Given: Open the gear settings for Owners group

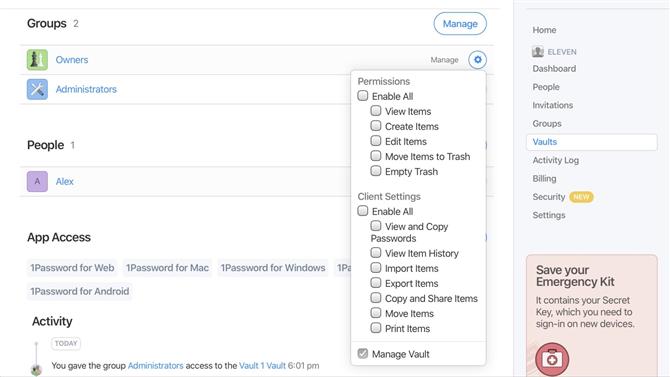Looking at the screenshot, I should click(x=477, y=60).
